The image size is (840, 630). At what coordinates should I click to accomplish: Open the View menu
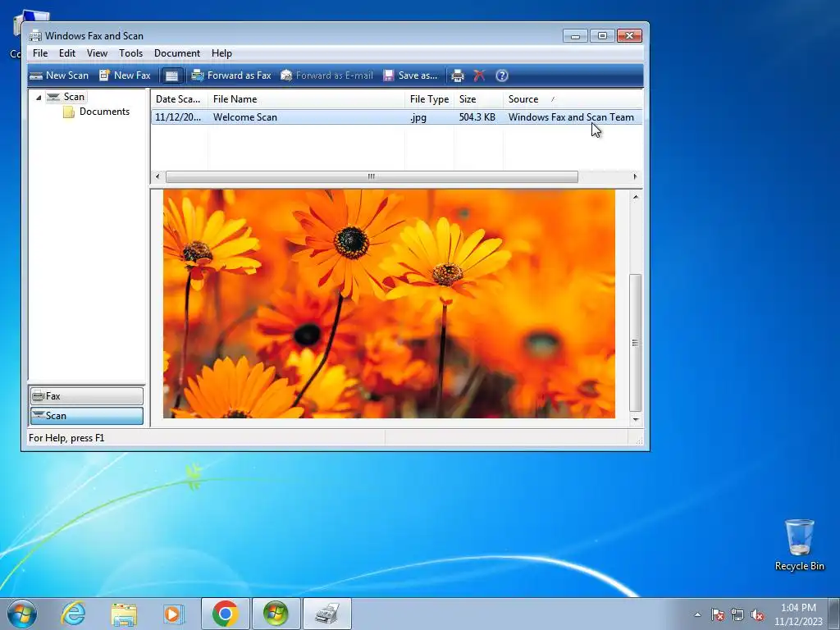(x=97, y=53)
